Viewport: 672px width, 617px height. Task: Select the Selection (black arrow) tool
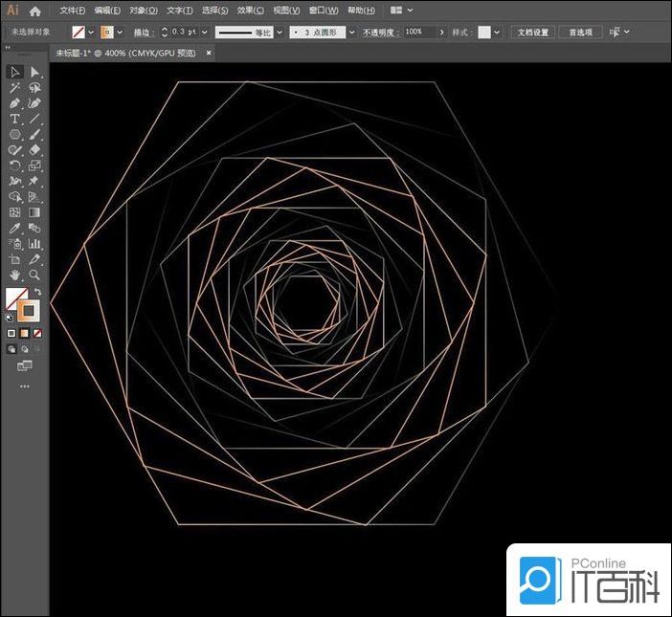pyautogui.click(x=15, y=72)
